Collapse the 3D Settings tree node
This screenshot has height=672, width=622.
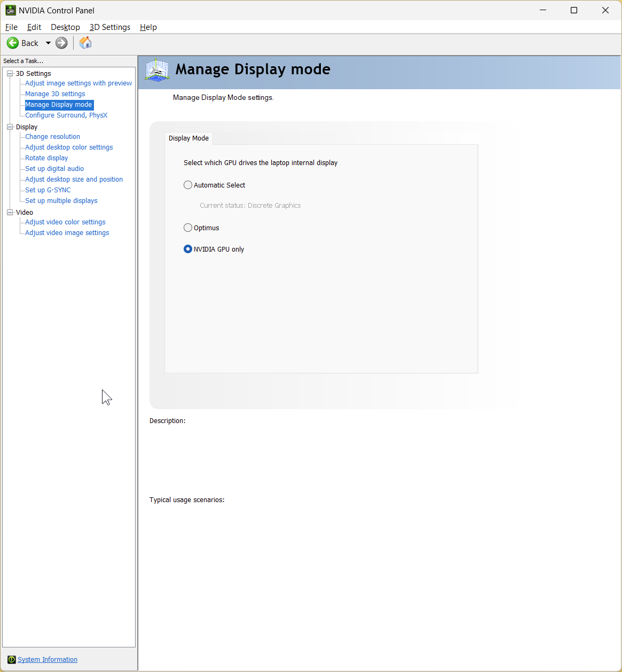[x=10, y=74]
